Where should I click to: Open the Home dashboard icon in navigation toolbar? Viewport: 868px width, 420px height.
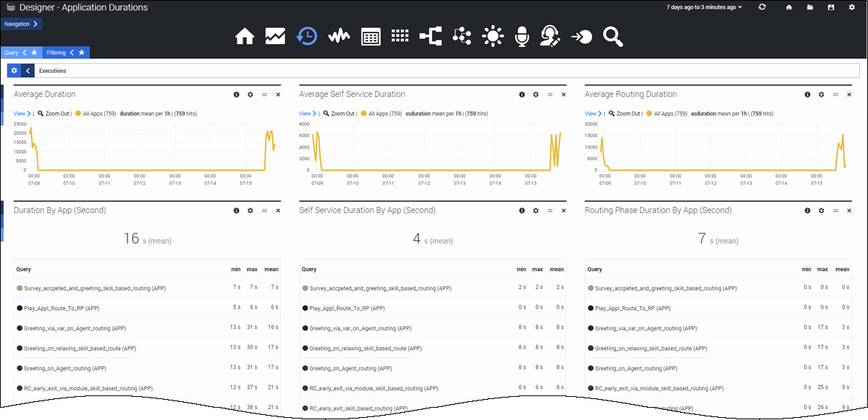(244, 35)
